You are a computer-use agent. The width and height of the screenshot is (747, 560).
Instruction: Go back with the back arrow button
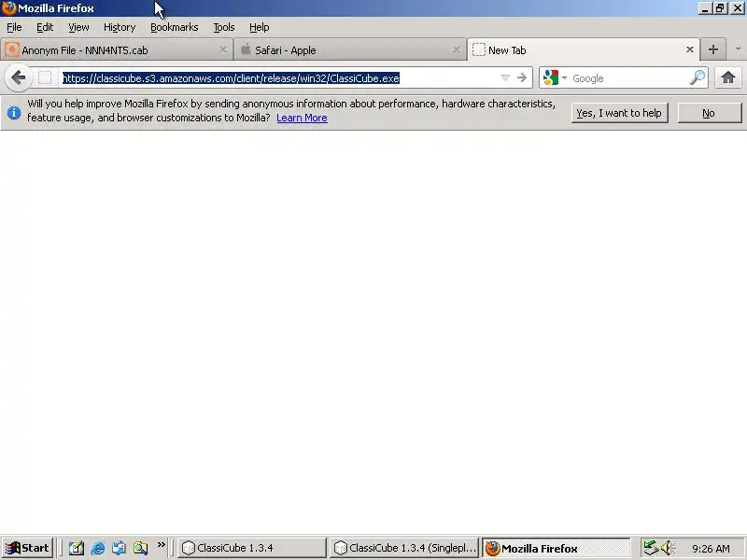pyautogui.click(x=18, y=77)
